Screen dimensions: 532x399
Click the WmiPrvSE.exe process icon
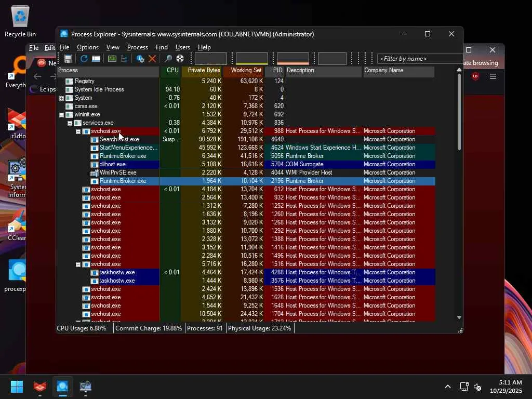(95, 172)
